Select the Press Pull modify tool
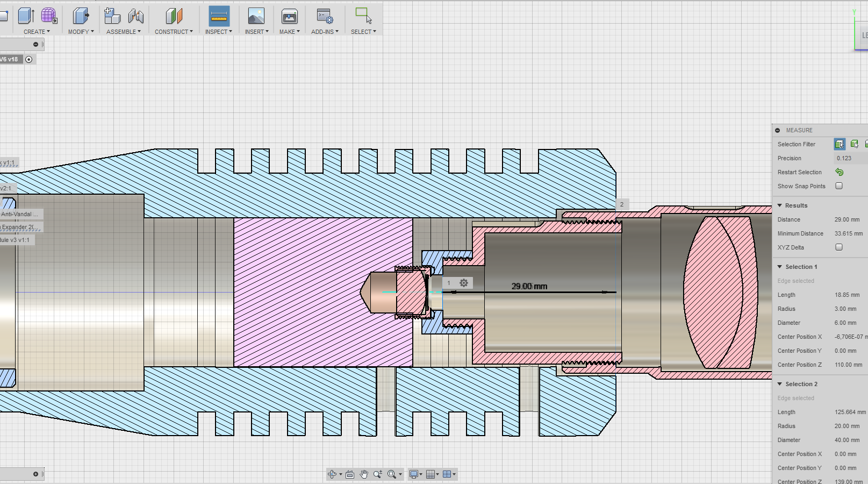This screenshot has width=868, height=484. pyautogui.click(x=81, y=16)
